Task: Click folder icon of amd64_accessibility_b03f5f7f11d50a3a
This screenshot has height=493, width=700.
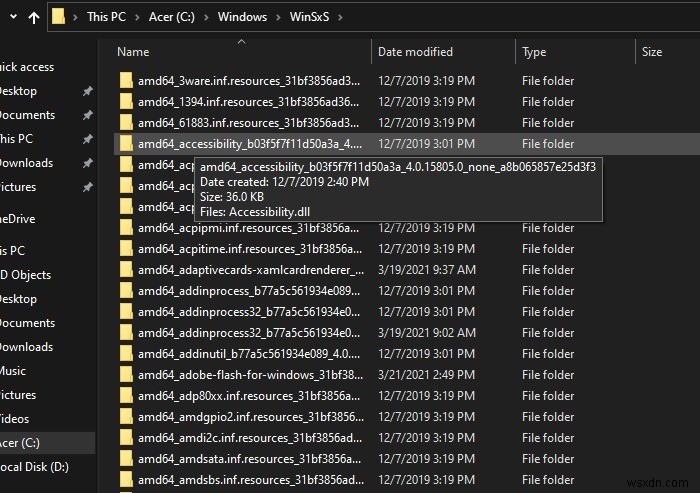Action: (x=126, y=143)
